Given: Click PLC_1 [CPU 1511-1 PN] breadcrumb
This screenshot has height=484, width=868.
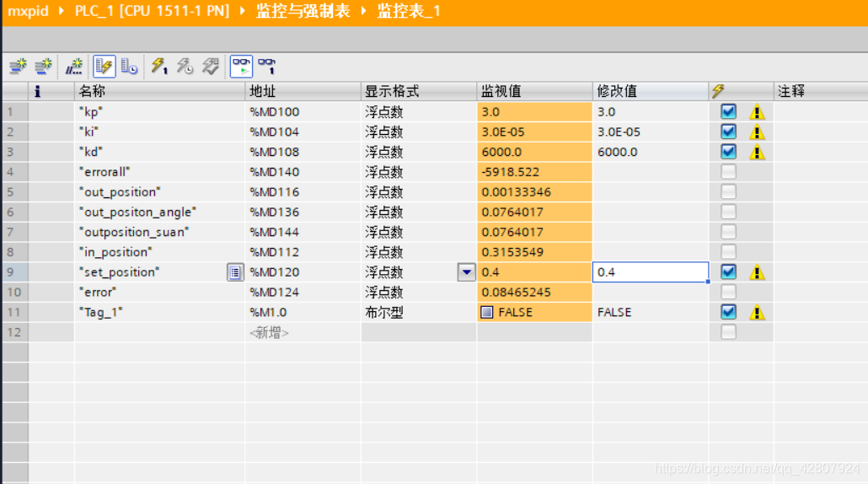Looking at the screenshot, I should tap(153, 10).
